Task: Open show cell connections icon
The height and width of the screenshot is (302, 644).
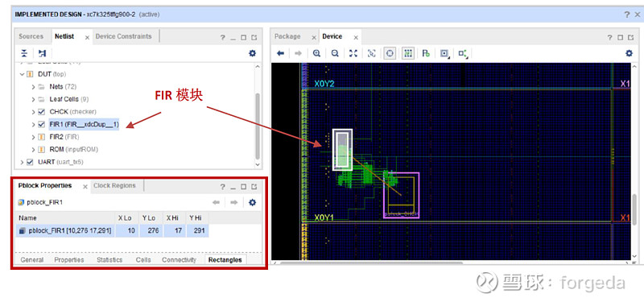Action: point(464,53)
